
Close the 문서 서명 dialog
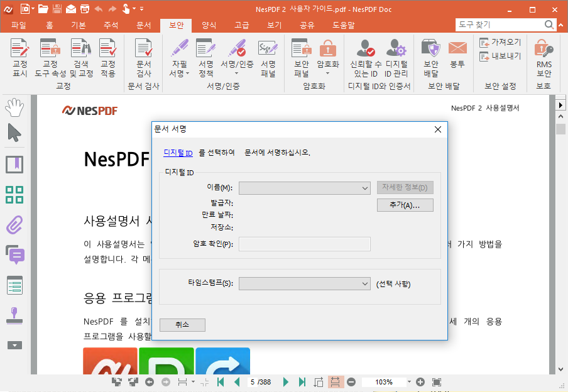tap(437, 129)
